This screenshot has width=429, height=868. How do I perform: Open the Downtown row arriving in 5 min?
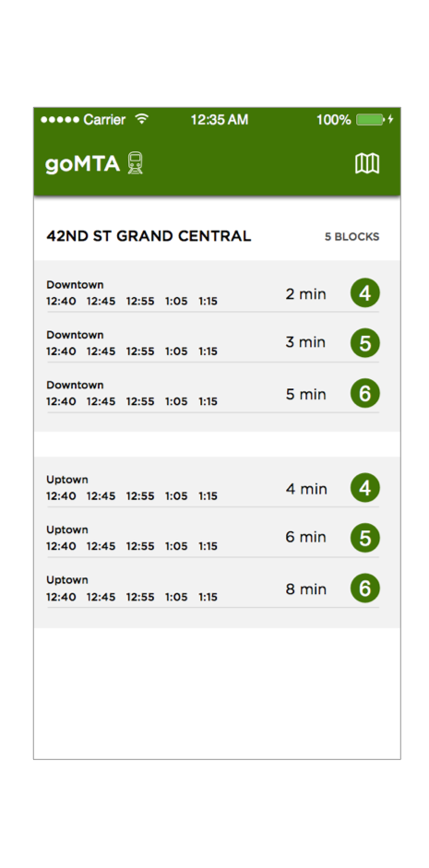click(213, 394)
